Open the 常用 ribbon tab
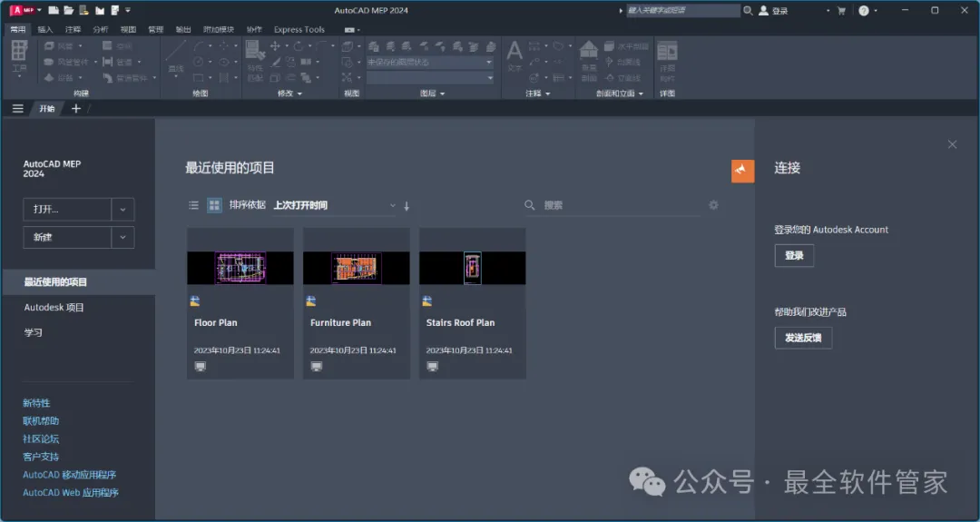980x522 pixels. pyautogui.click(x=18, y=29)
